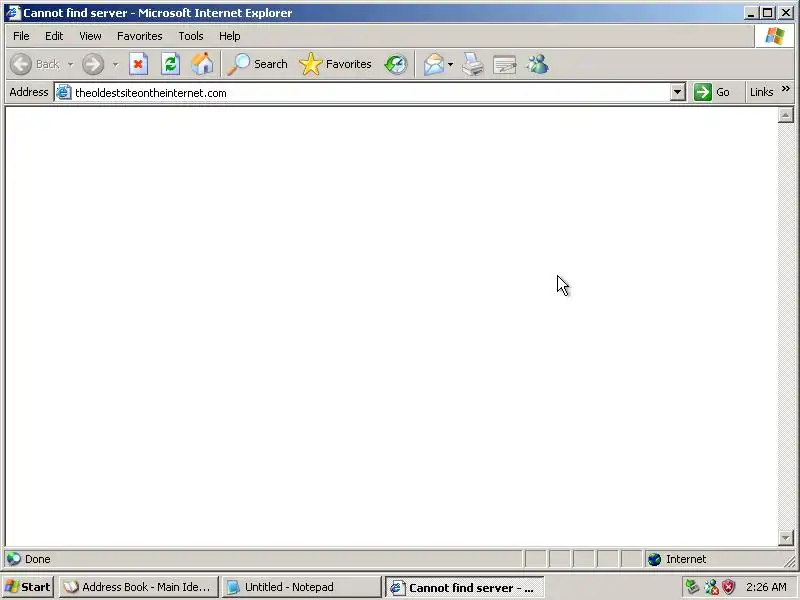Click the Mail envelope icon
Viewport: 800px width, 600px height.
click(434, 65)
